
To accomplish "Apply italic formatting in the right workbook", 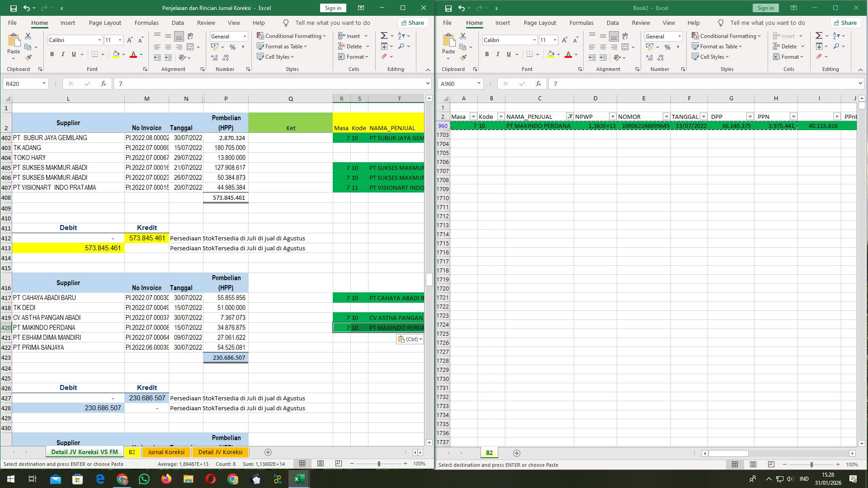I will pos(497,54).
